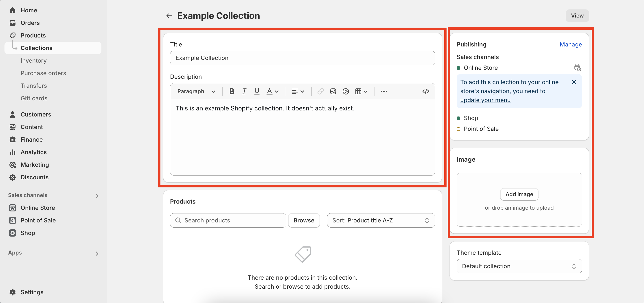Open the more formatting options ellipsis
644x303 pixels.
tap(384, 91)
